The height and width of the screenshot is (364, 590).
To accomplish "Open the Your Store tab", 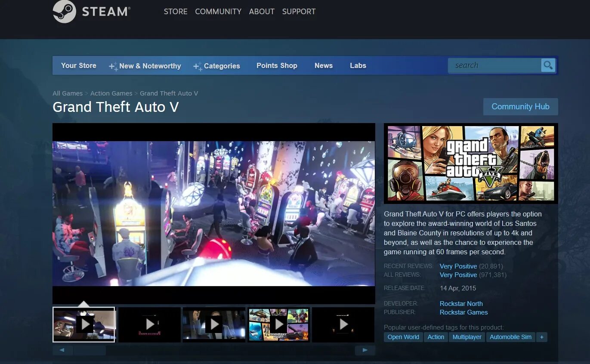I will pyautogui.click(x=79, y=65).
